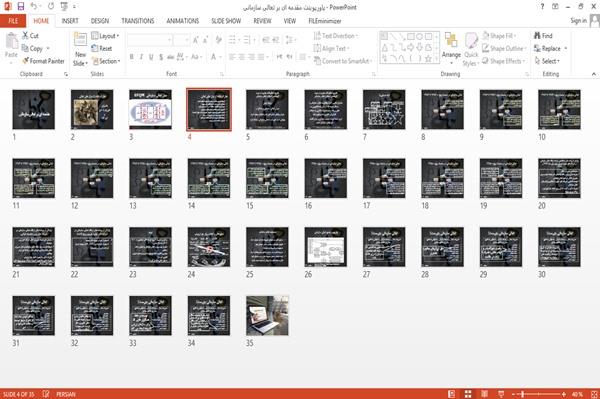Click the Paste clipboard icon
The image size is (600, 399).
pos(11,41)
